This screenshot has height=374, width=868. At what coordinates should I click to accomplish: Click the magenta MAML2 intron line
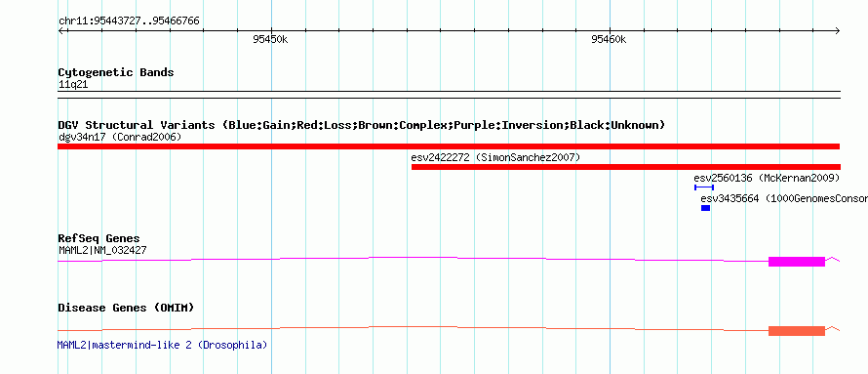pos(413,258)
